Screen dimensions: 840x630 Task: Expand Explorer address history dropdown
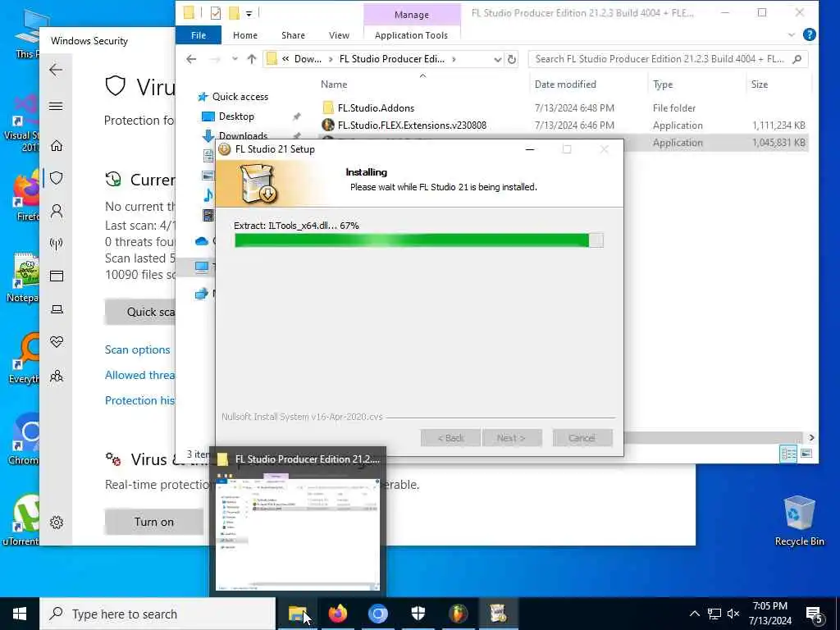coord(498,59)
